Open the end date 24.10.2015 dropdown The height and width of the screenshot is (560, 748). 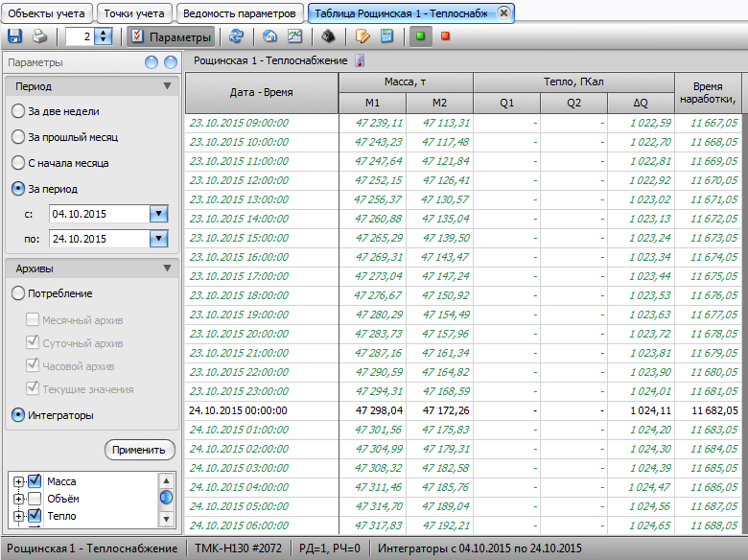158,239
